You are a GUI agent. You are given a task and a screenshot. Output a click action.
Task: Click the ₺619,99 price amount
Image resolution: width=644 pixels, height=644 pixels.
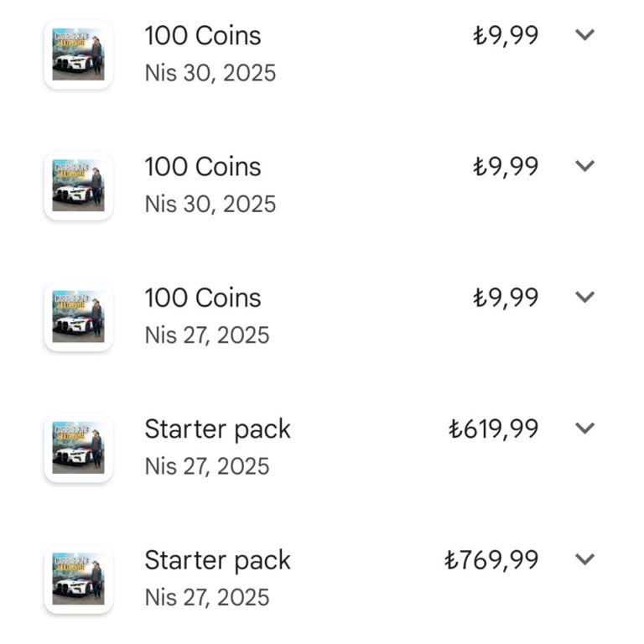[x=494, y=429]
